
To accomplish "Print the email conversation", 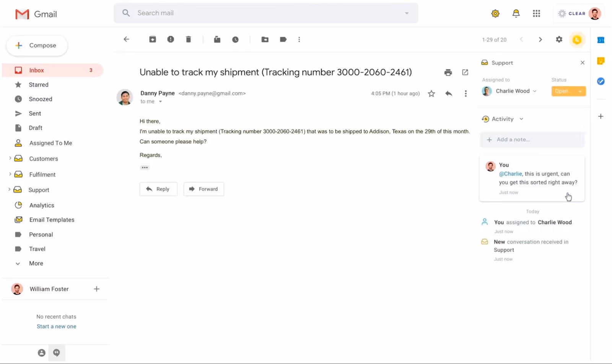I will [x=448, y=72].
